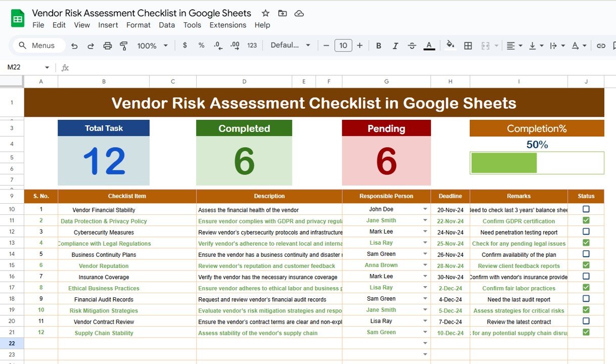Viewport: 616px width, 364px height.
Task: Expand the Name box dropdown arrow
Action: [47, 67]
